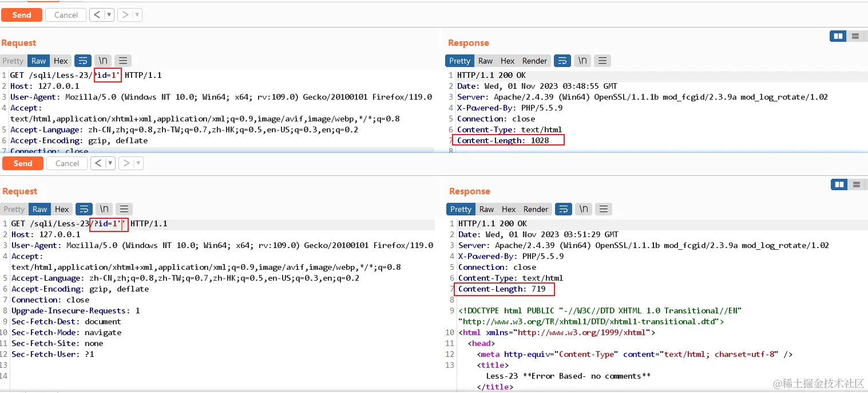Choose stacked layout icon in upper pane

coord(855,36)
